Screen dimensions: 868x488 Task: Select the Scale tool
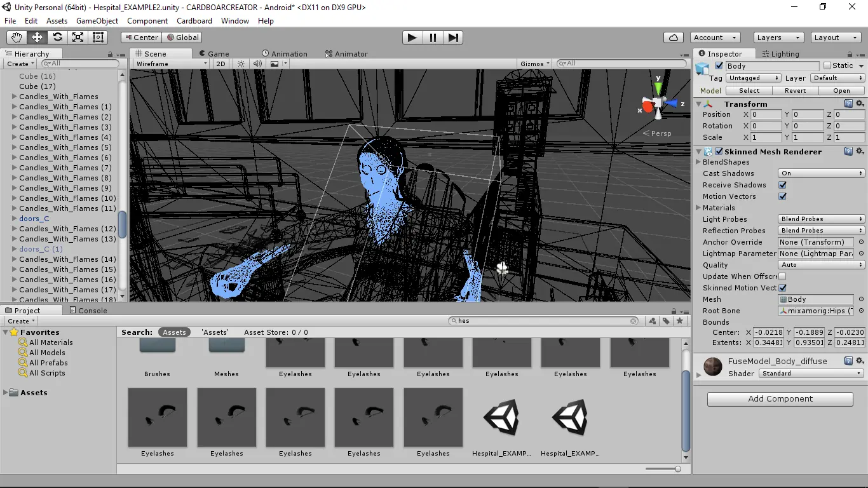click(78, 37)
